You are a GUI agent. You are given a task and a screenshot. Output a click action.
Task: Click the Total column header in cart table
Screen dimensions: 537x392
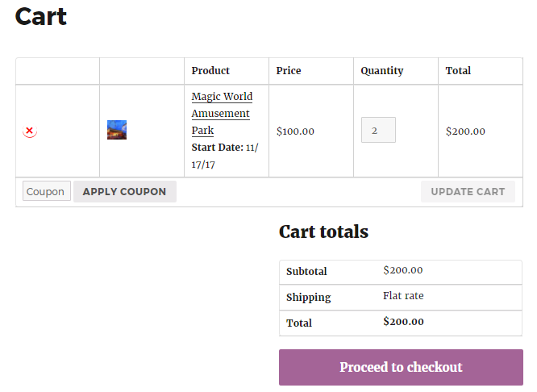click(458, 71)
